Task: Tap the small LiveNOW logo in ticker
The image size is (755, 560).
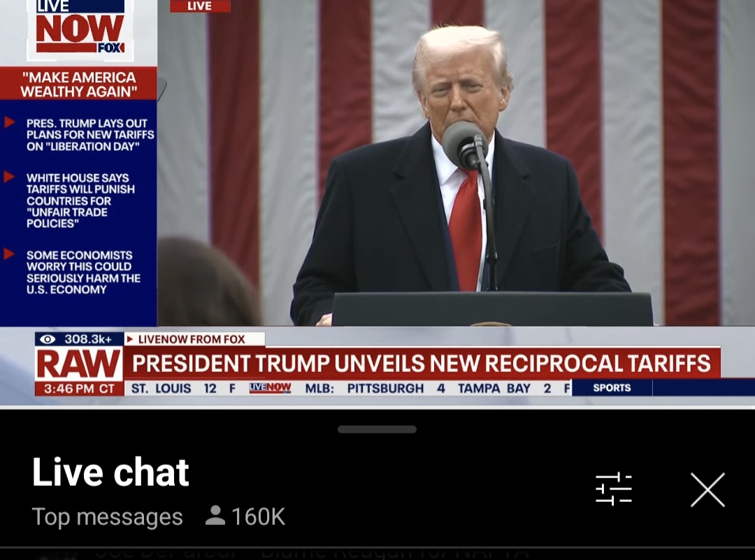Action: coord(270,388)
